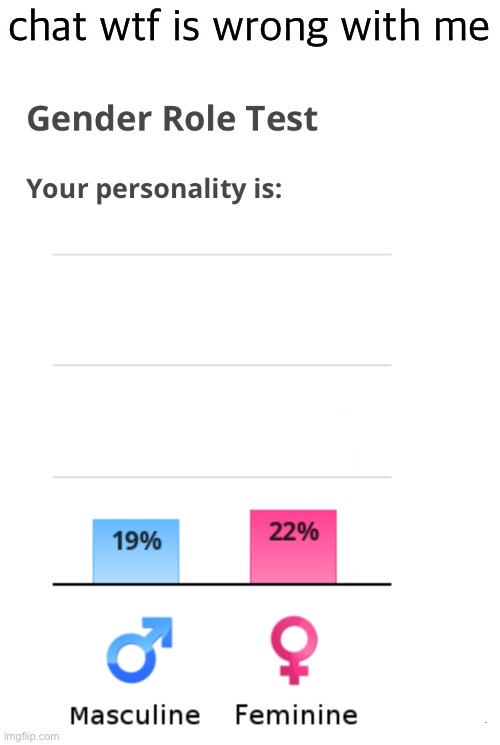
Task: Click the cross of the female symbol
Action: coord(294,671)
